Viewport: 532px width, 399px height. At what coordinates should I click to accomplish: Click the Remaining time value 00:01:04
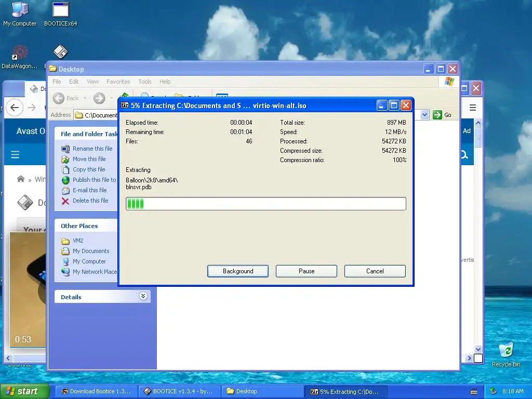pyautogui.click(x=241, y=132)
